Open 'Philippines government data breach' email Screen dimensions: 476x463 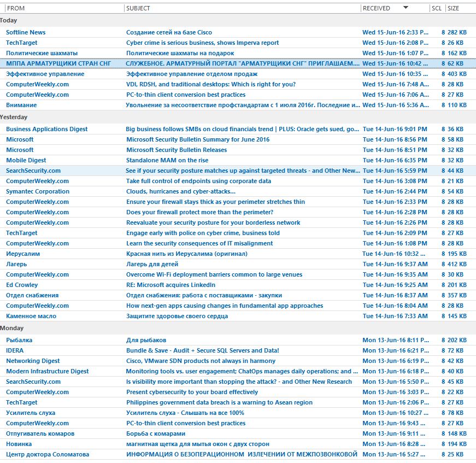click(238, 402)
